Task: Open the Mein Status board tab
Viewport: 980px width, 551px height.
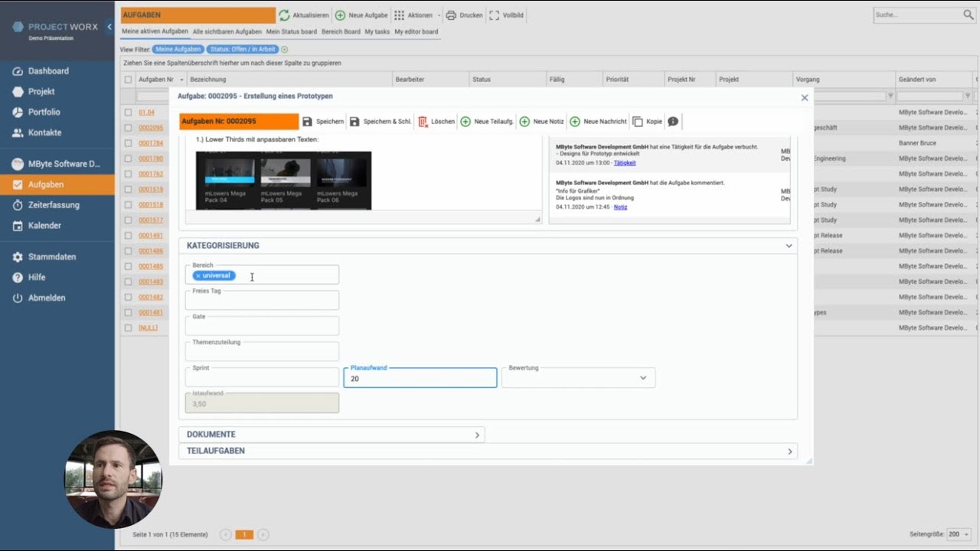Action: tap(291, 32)
